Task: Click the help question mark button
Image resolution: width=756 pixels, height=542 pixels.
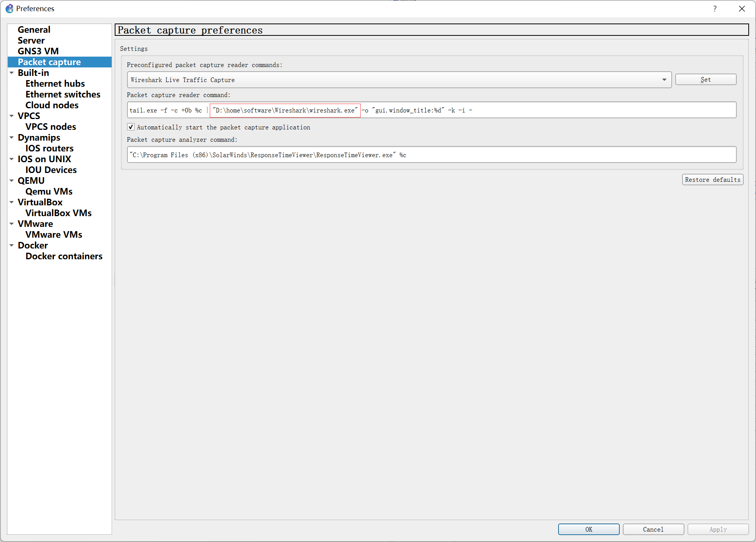Action: (715, 8)
